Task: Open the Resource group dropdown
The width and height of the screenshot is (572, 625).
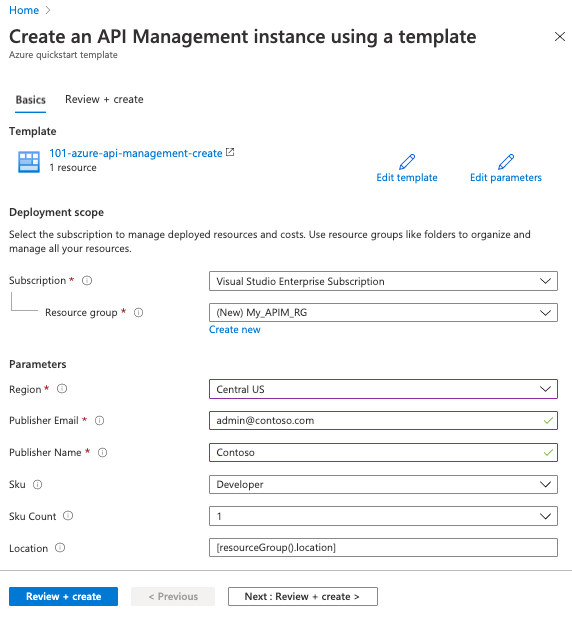Action: (x=383, y=312)
